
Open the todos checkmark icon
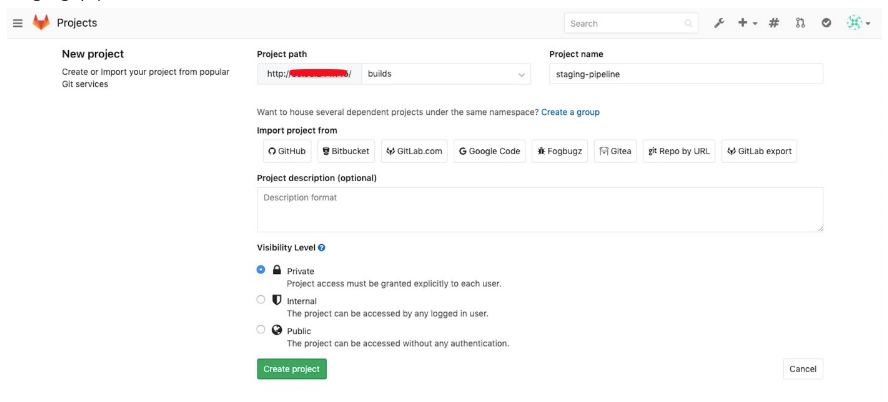point(826,23)
